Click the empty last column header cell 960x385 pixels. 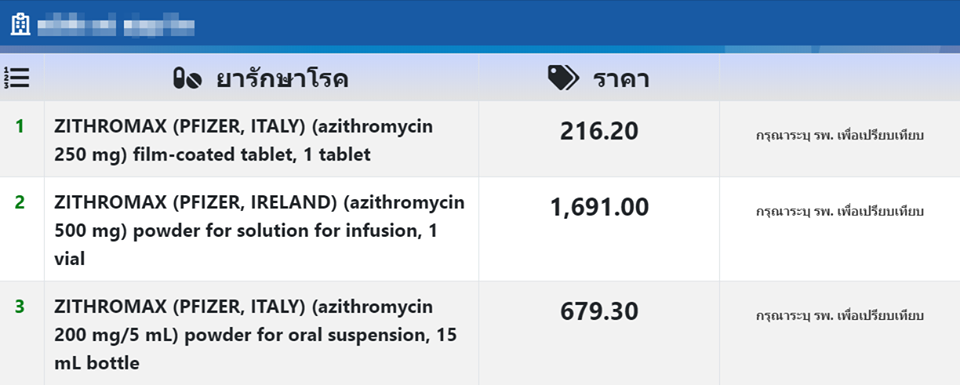tap(839, 77)
